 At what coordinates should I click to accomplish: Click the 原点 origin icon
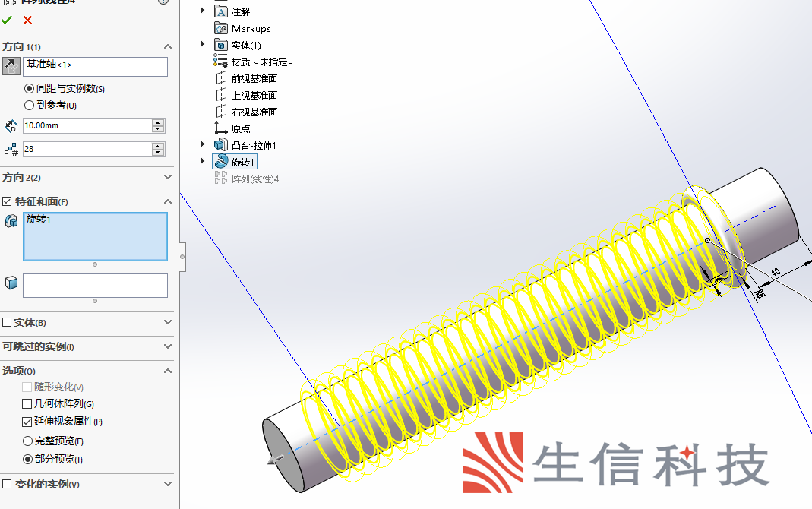tap(221, 128)
